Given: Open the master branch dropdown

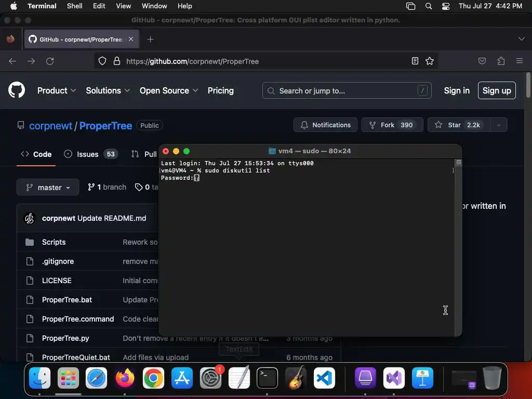Looking at the screenshot, I should (x=48, y=187).
